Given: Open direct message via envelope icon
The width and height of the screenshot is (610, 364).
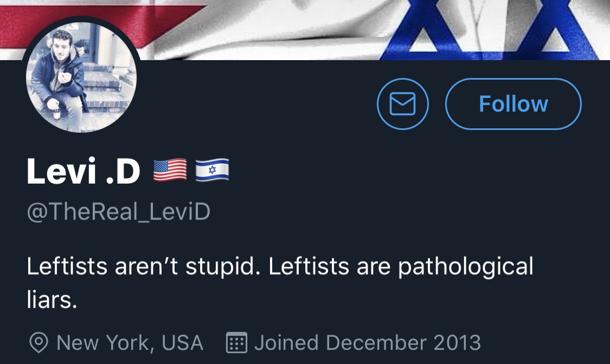Looking at the screenshot, I should pos(403,103).
